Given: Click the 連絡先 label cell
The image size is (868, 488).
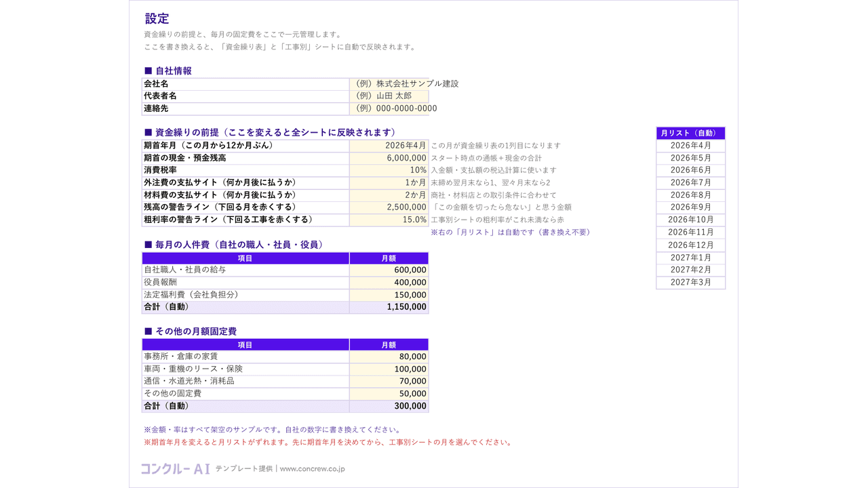Looking at the screenshot, I should (x=245, y=108).
